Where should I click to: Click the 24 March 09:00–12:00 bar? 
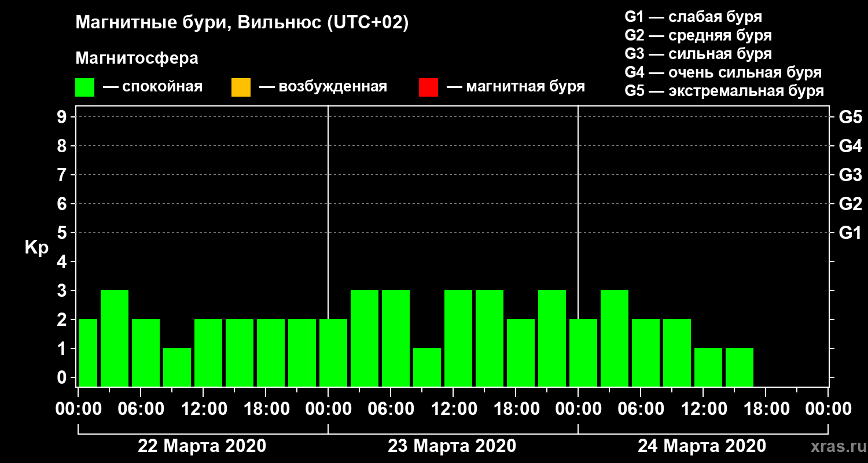click(677, 352)
